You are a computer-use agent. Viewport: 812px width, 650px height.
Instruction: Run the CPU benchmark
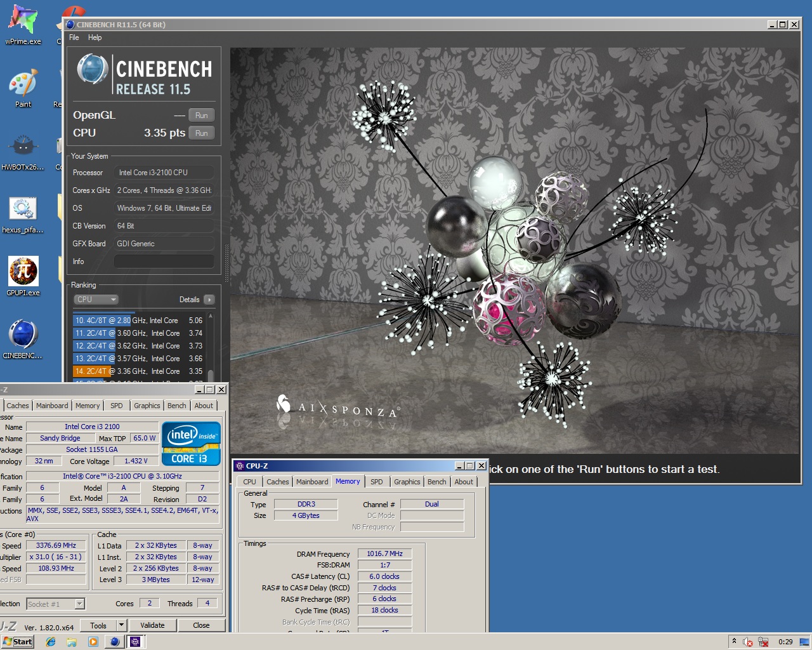pos(202,133)
